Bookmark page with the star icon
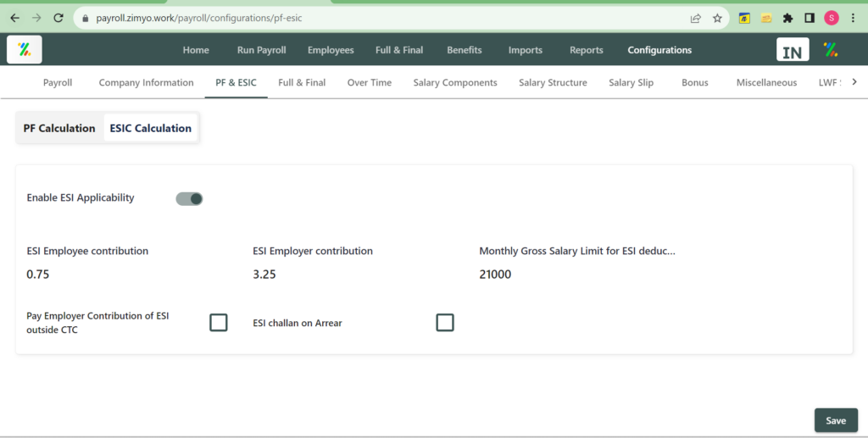The image size is (868, 438). point(717,19)
